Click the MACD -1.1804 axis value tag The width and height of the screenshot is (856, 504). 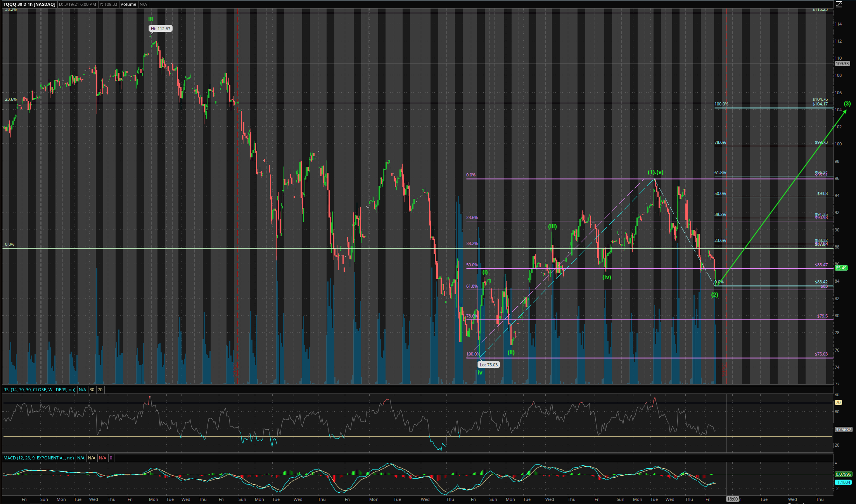pos(843,482)
